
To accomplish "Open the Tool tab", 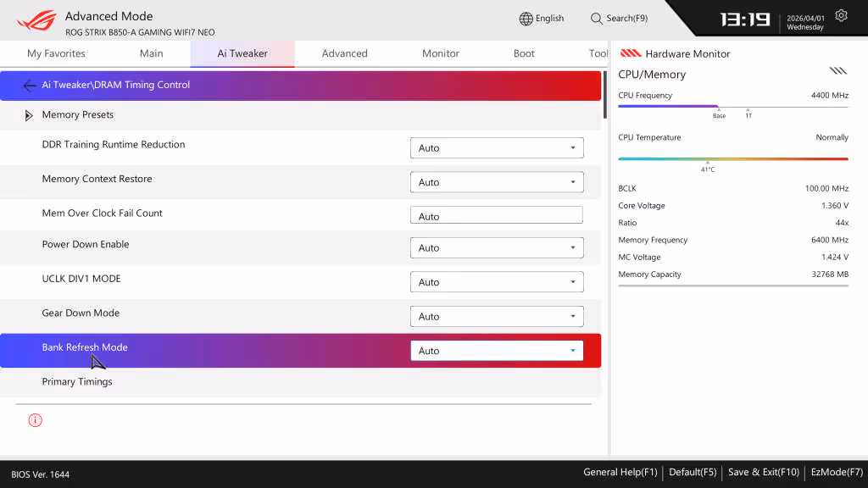I will click(598, 53).
